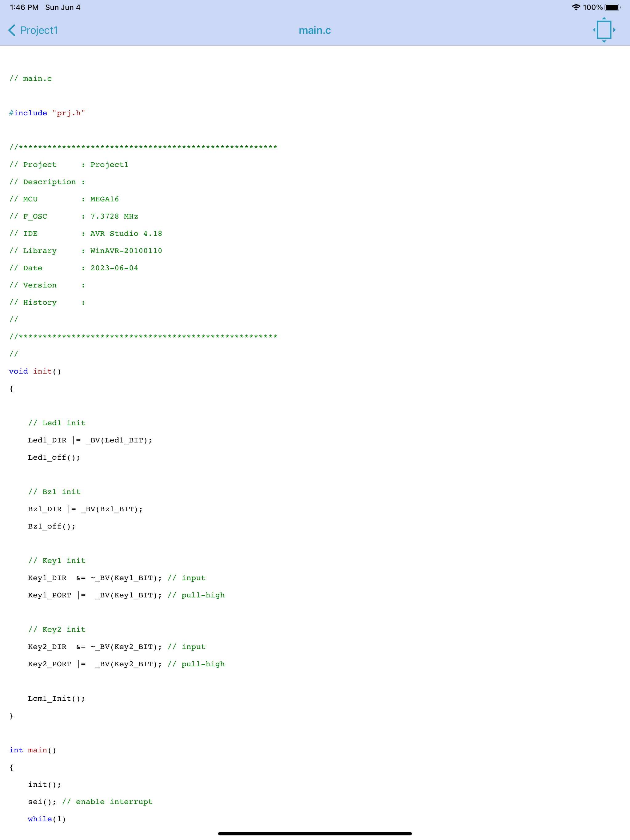Image resolution: width=630 pixels, height=840 pixels.
Task: Tap the 1:46 PM clock
Action: coord(24,7)
